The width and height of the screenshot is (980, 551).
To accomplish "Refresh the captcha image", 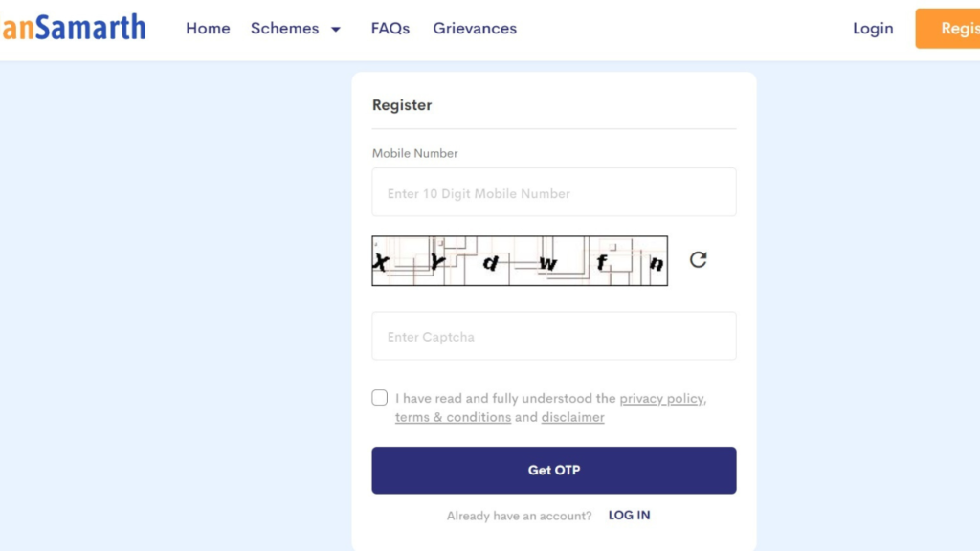I will 698,260.
